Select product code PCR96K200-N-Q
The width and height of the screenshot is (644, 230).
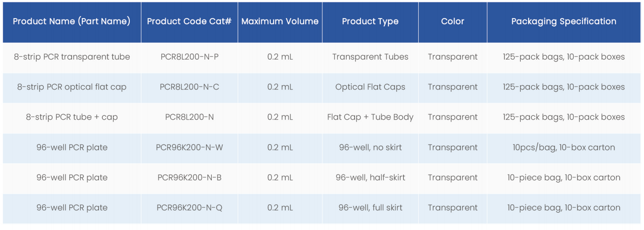tap(189, 208)
